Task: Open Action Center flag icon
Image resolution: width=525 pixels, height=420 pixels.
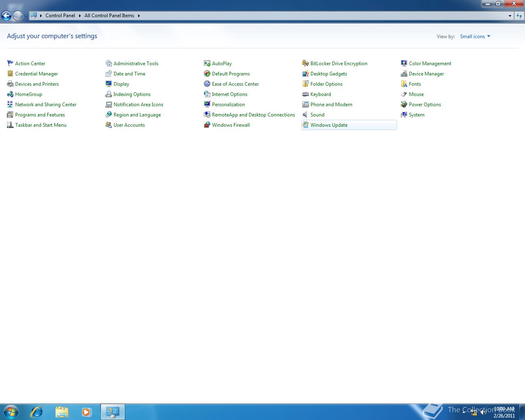Action: point(10,63)
